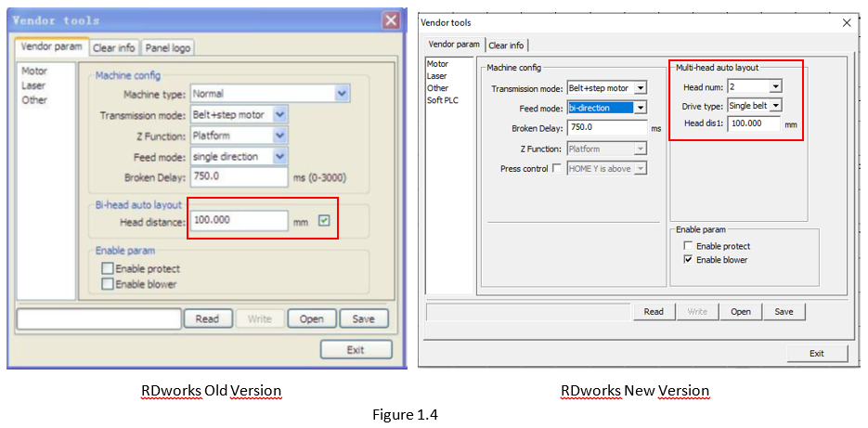This screenshot has height=428, width=868.
Task: Select Motor in old version list
Action: point(34,71)
